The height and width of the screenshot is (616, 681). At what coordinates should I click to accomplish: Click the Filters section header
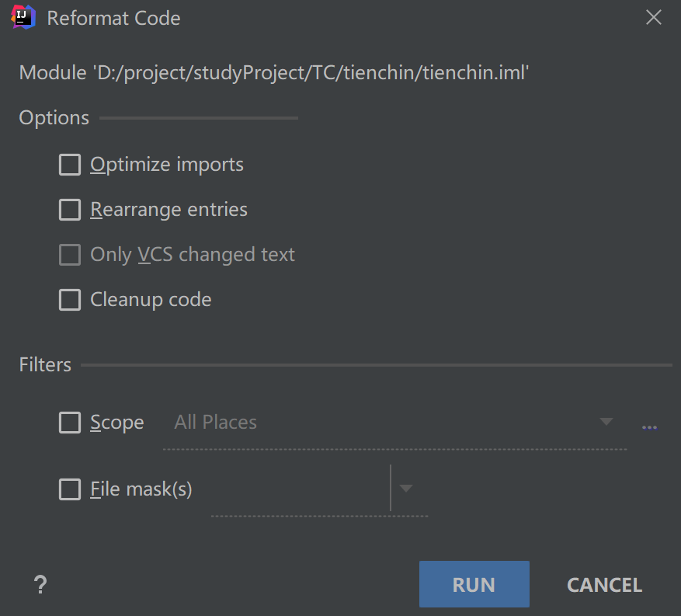pos(45,364)
